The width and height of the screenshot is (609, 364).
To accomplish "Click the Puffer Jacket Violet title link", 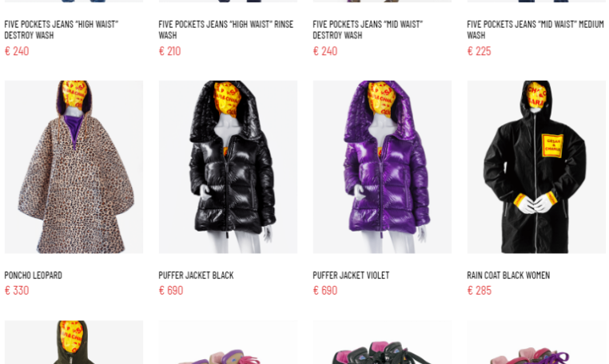I will (x=351, y=275).
